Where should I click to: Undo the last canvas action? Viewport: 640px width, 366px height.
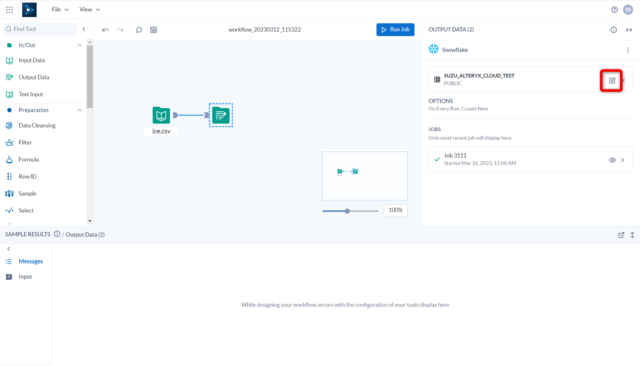(105, 30)
